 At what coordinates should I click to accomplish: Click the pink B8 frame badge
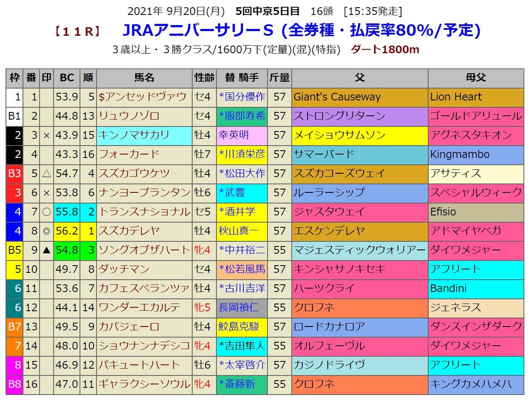[x=15, y=384]
